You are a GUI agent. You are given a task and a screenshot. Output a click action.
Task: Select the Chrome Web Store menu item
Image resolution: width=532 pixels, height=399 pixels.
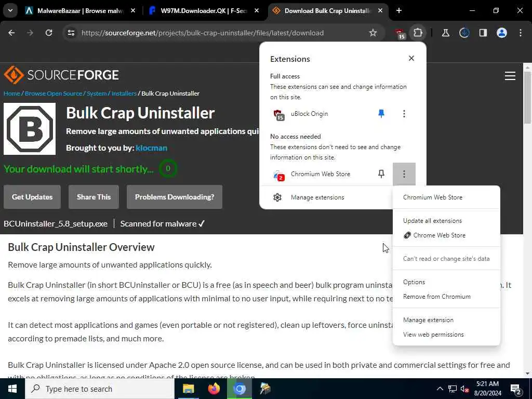click(439, 235)
